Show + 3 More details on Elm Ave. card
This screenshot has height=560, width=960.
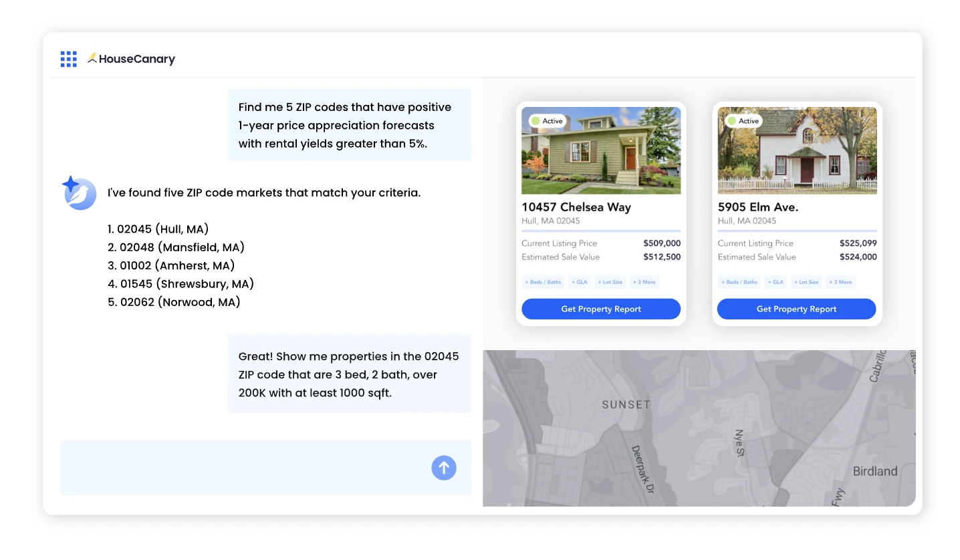pos(841,282)
